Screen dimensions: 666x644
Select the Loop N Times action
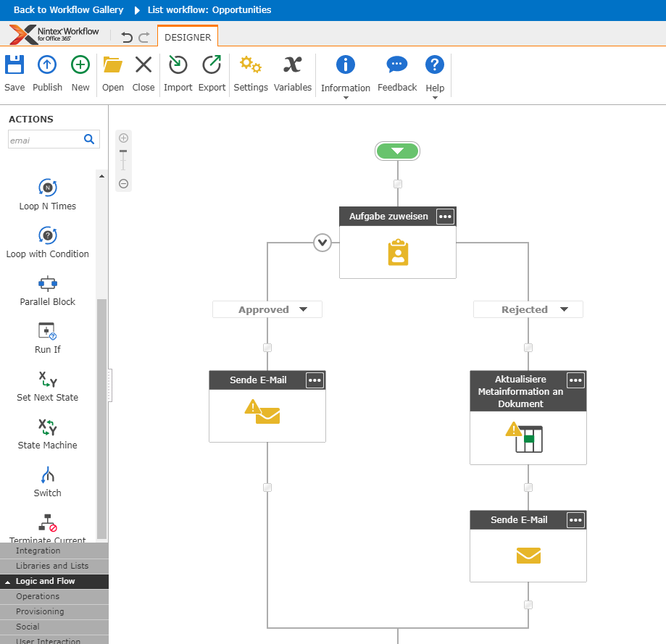tap(48, 195)
